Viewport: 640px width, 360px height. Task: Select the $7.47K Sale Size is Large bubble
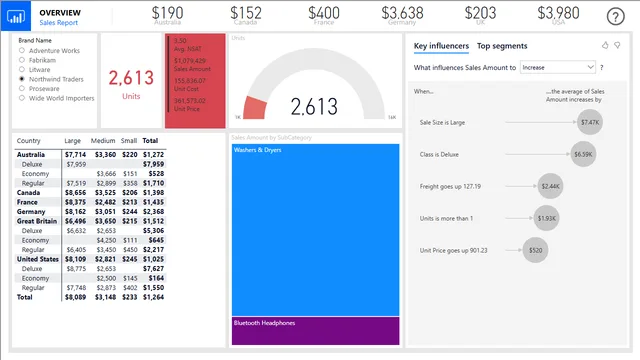click(x=590, y=122)
